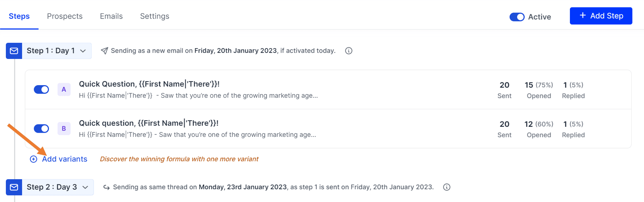Click the Step 2 envelope icon

14,187
